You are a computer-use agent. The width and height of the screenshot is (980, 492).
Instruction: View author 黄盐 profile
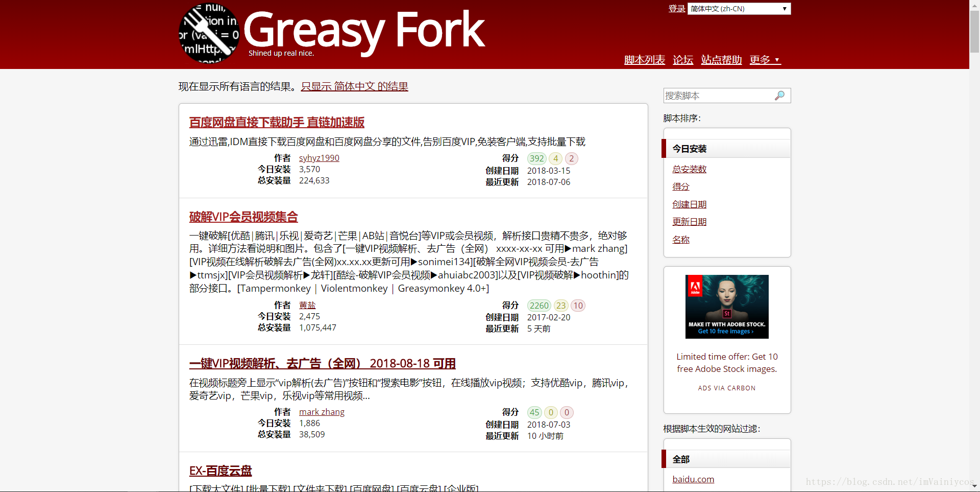pos(307,305)
